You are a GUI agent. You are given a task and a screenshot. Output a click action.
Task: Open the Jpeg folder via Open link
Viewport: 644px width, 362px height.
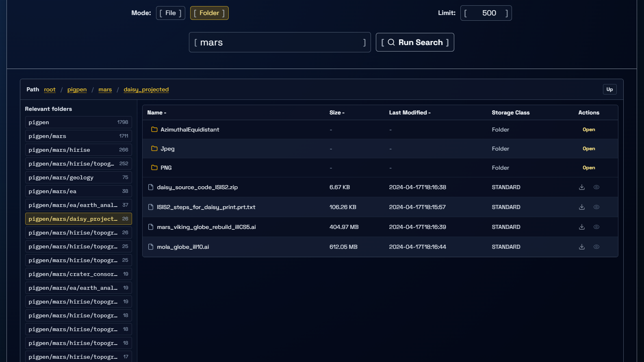click(x=589, y=149)
